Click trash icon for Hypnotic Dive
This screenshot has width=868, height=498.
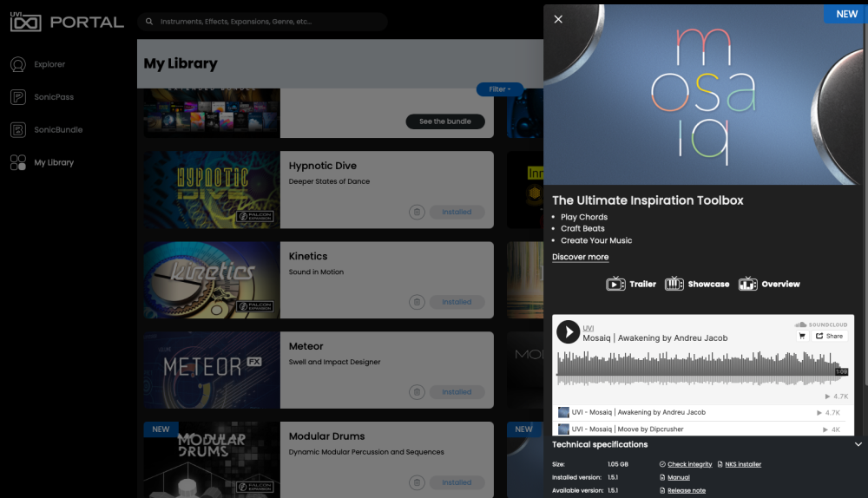[417, 212]
